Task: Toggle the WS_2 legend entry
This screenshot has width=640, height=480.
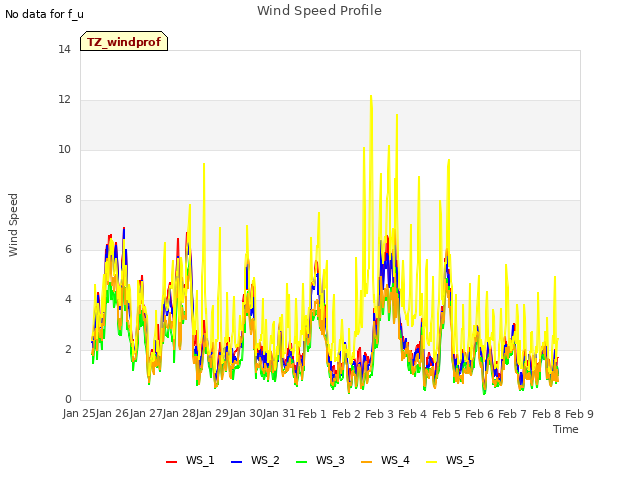Action: pos(255,461)
